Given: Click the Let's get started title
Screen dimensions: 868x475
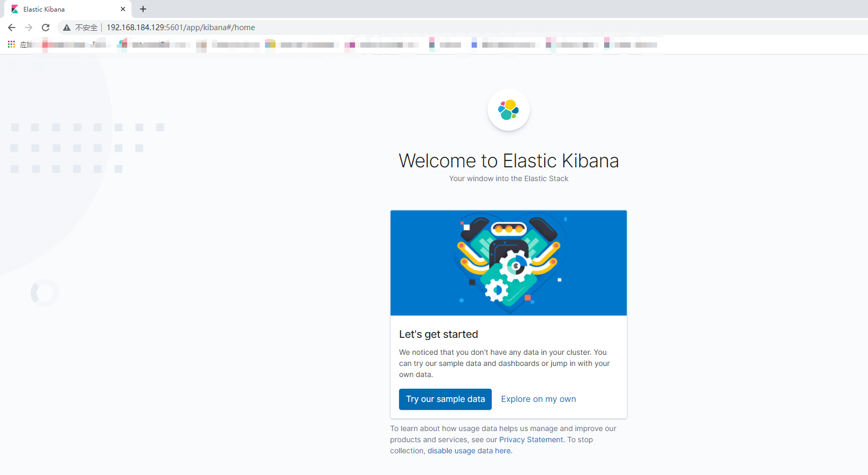Looking at the screenshot, I should (x=439, y=334).
